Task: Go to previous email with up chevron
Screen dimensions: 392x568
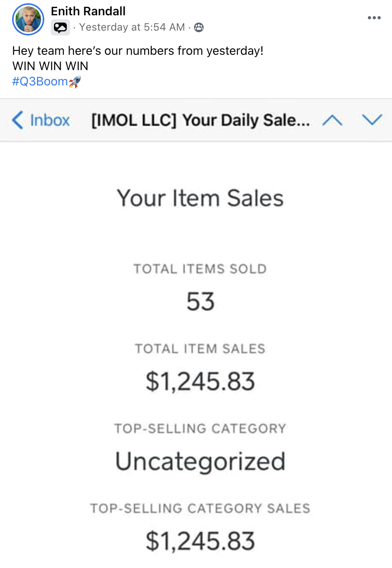Action: (332, 120)
